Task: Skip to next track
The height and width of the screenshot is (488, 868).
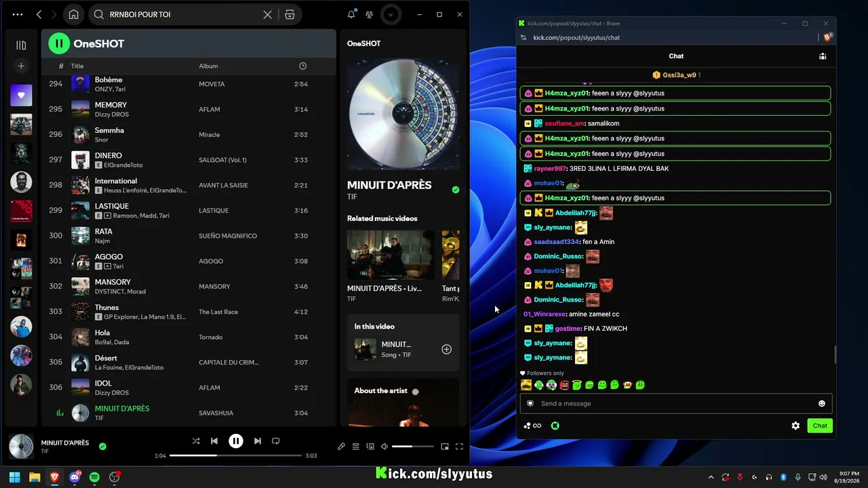Action: click(258, 441)
